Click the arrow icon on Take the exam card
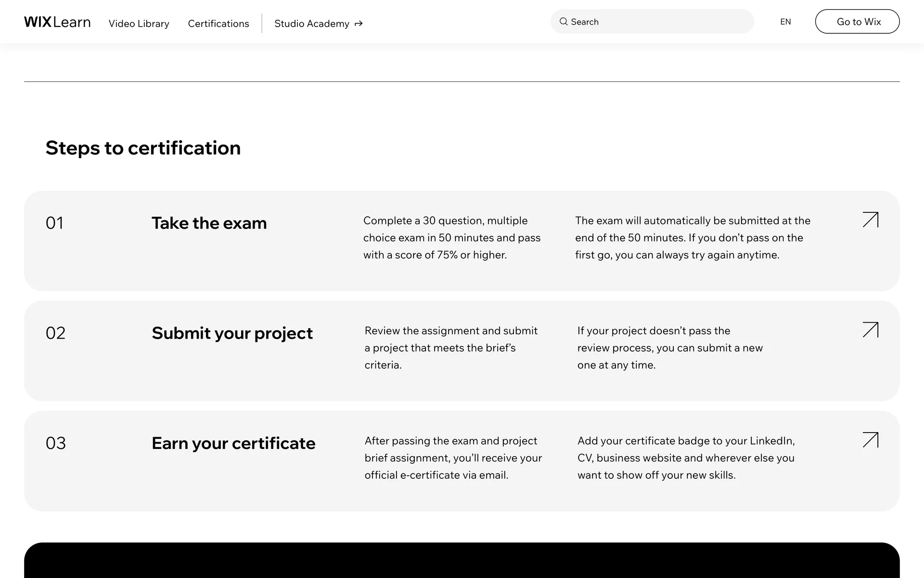Image resolution: width=924 pixels, height=578 pixels. 870,220
